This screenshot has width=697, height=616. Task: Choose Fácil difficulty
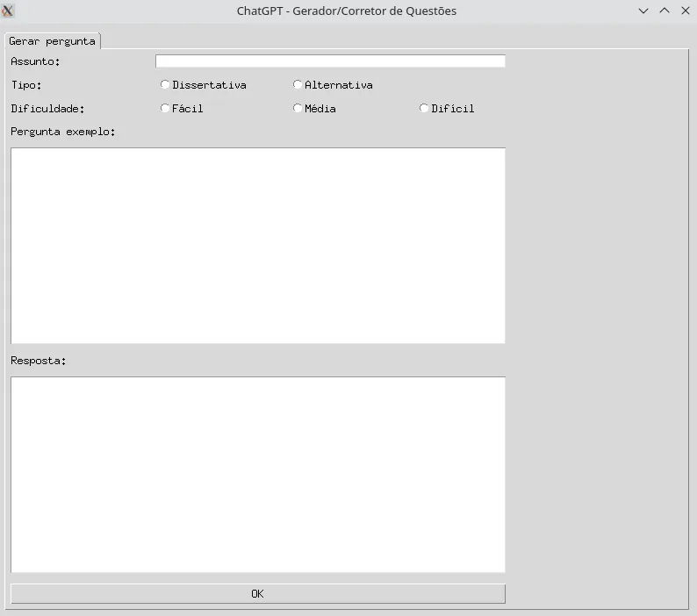pyautogui.click(x=182, y=109)
